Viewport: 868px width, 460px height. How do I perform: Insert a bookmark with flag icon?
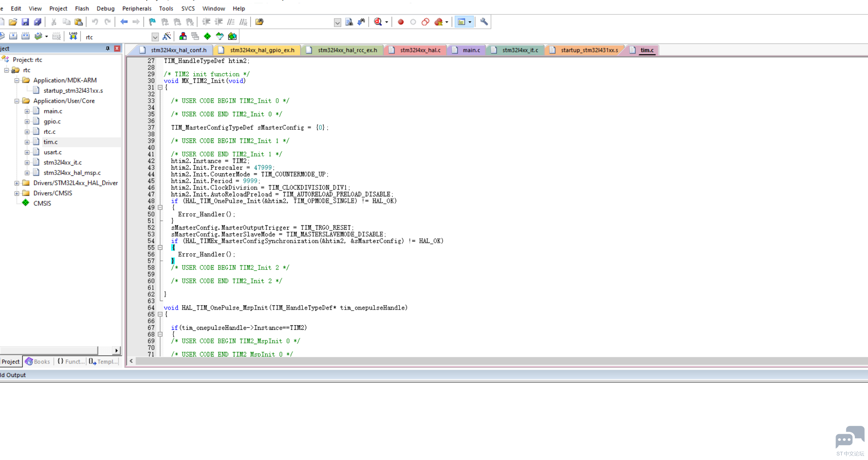152,22
